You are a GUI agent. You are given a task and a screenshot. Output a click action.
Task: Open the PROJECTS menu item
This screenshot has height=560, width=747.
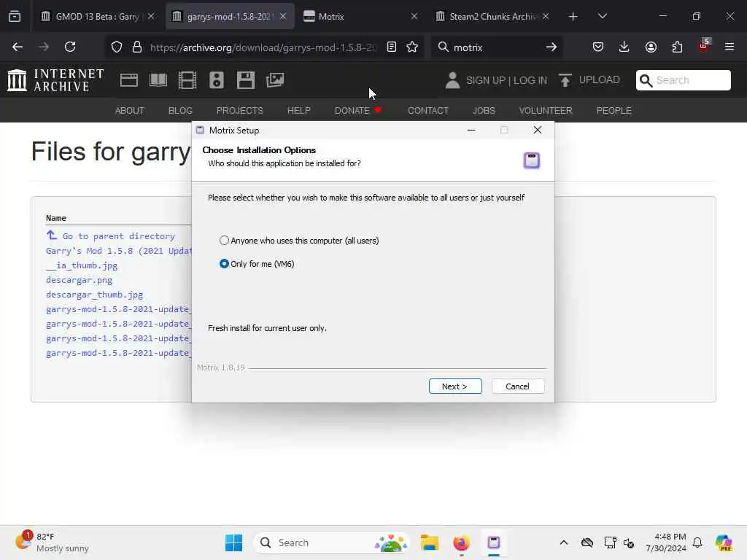pyautogui.click(x=239, y=111)
